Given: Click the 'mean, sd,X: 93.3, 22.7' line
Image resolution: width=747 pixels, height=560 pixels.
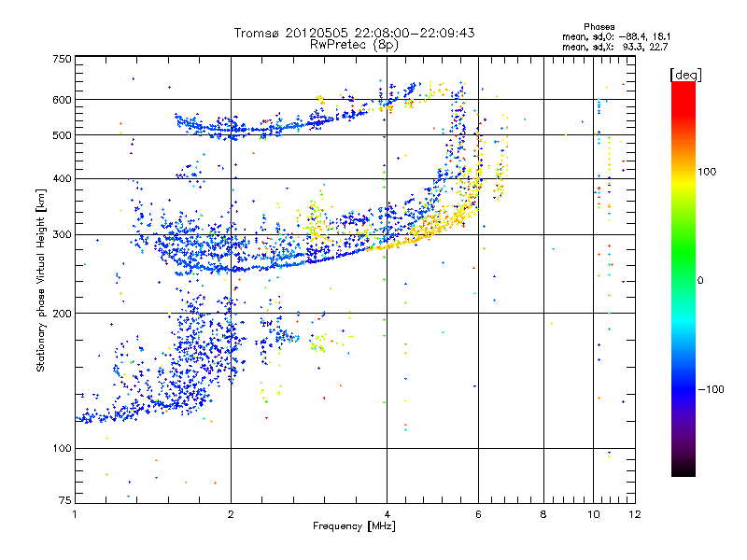Looking at the screenshot, I should (614, 47).
